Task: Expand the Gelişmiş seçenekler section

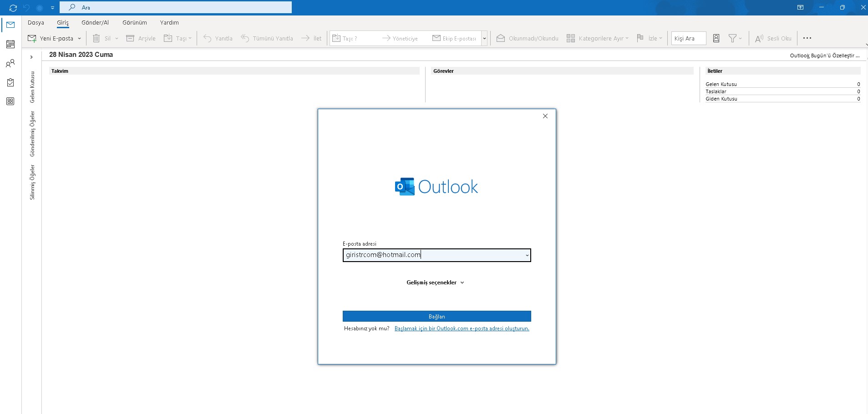Action: 436,282
